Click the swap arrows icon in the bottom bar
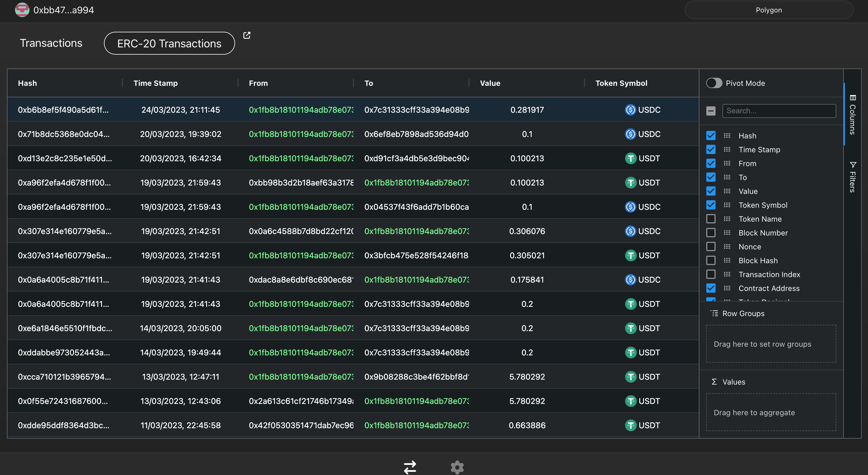 click(410, 467)
